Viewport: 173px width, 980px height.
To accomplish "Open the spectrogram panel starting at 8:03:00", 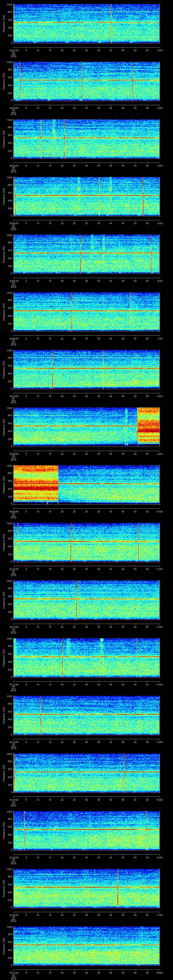I will pos(87,139).
